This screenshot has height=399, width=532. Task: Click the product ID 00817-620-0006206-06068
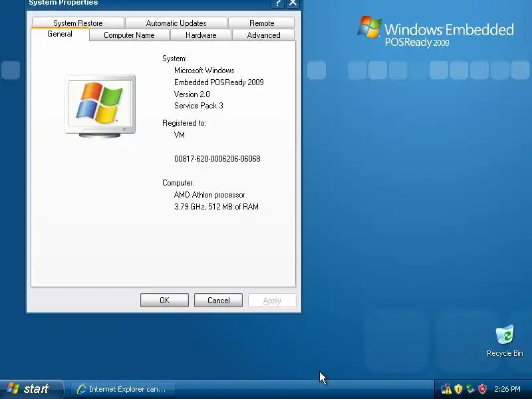click(217, 159)
